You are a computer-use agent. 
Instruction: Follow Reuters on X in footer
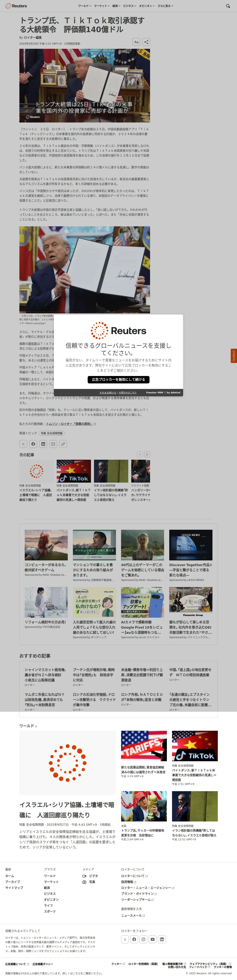125,939
